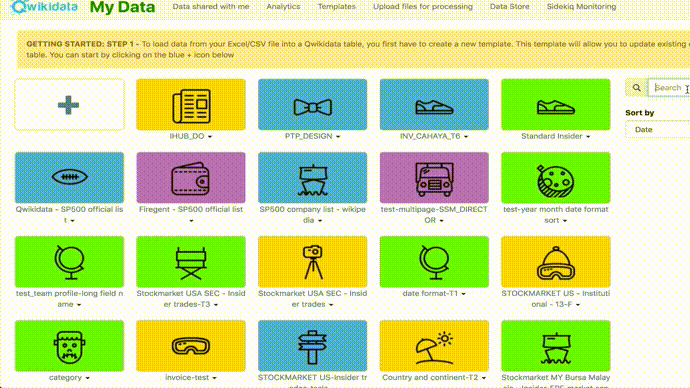Click the Stockmarket USA SEC Insider trades-T3 label

tap(191, 299)
